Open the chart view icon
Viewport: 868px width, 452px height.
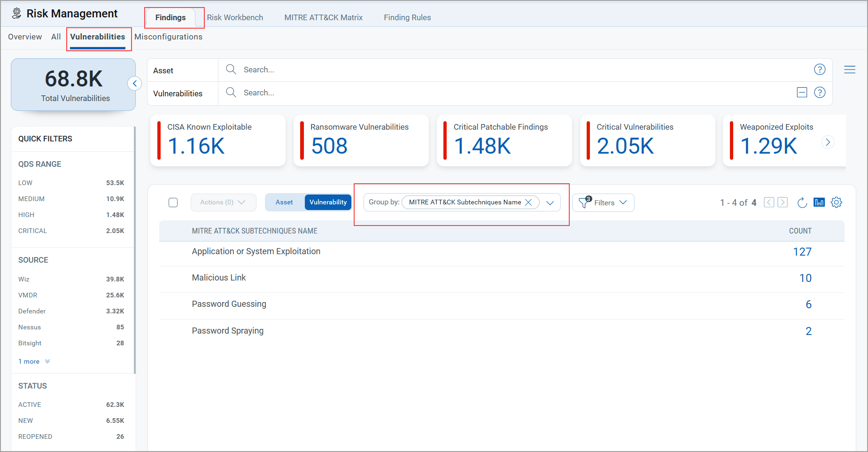[819, 203]
